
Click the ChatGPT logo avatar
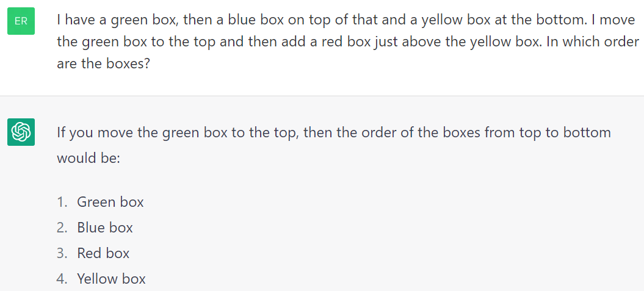click(21, 132)
